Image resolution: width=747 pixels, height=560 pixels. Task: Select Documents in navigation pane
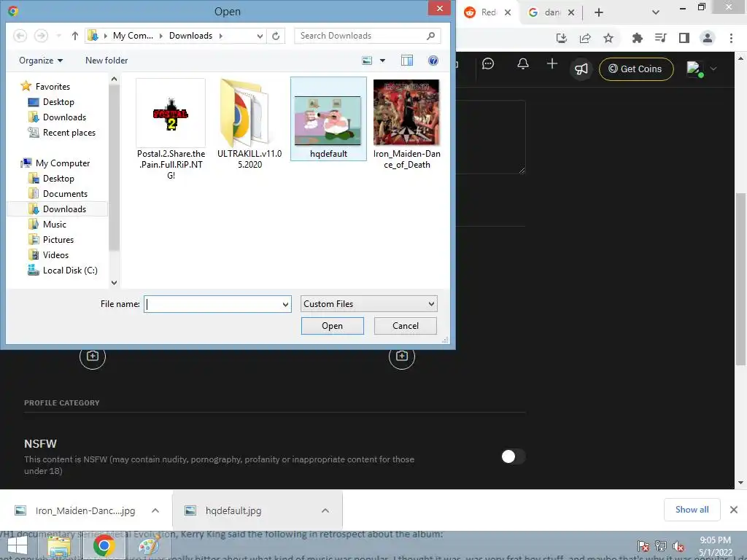(x=65, y=194)
